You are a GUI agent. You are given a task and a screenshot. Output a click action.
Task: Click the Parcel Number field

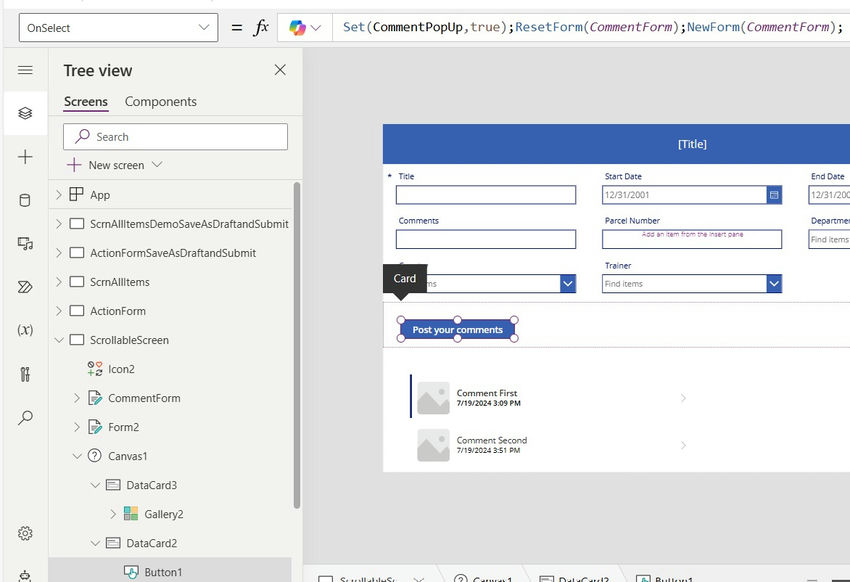point(692,239)
